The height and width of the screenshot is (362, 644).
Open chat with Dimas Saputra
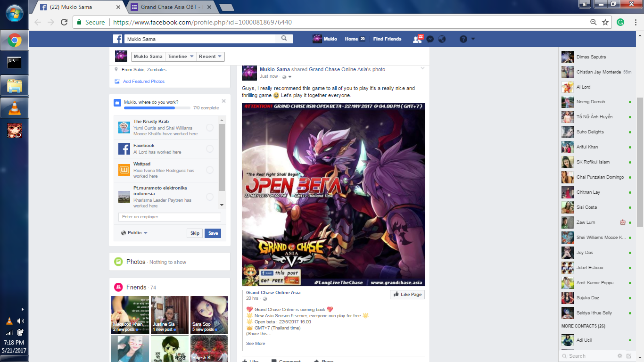tap(597, 57)
